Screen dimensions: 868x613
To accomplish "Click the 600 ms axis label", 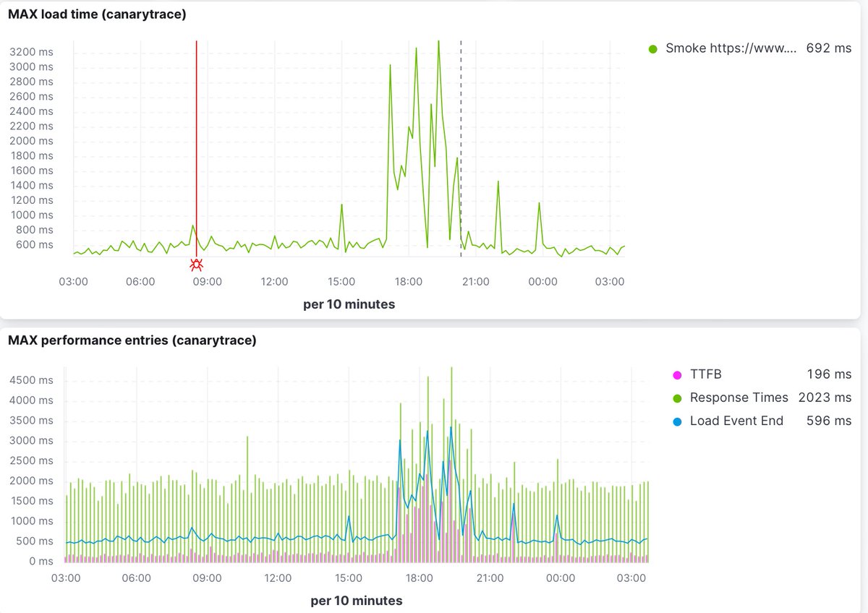I will (35, 244).
